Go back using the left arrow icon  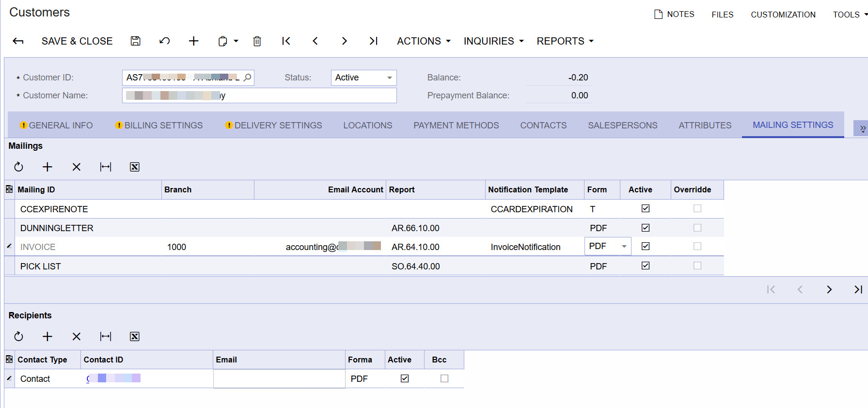[18, 41]
